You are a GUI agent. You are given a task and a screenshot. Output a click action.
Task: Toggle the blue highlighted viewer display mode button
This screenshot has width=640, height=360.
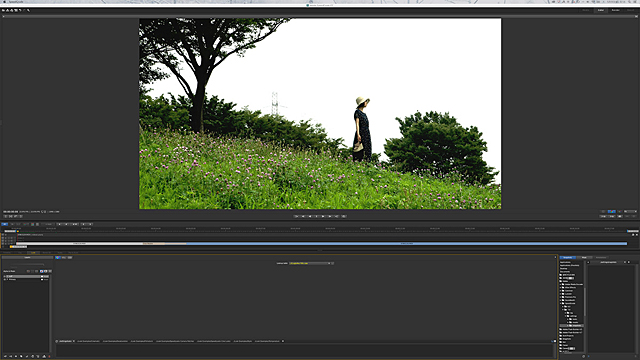(x=612, y=211)
